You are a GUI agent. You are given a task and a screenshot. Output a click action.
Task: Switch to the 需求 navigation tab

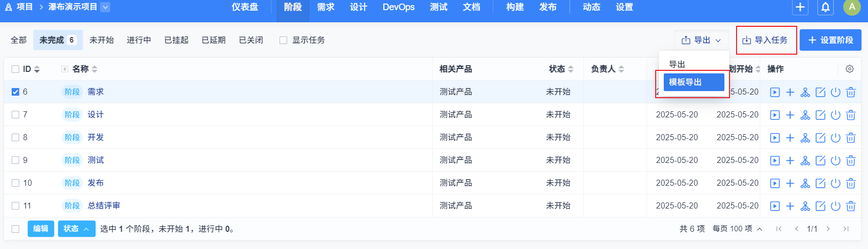pyautogui.click(x=326, y=8)
